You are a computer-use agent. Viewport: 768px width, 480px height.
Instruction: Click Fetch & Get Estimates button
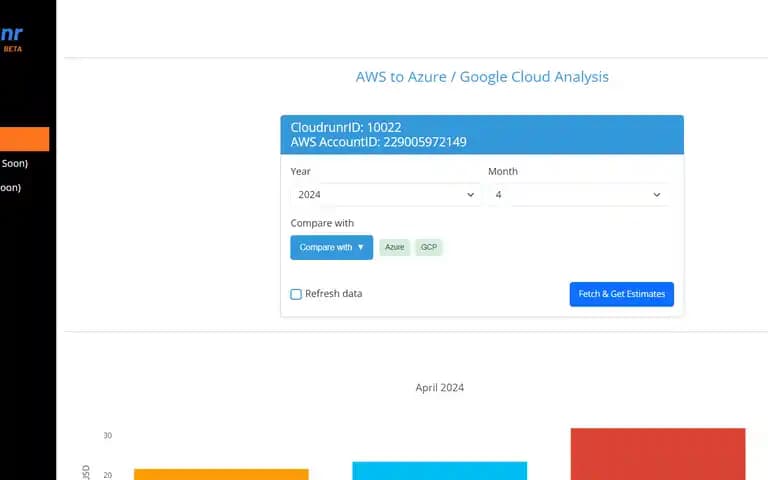(x=622, y=294)
